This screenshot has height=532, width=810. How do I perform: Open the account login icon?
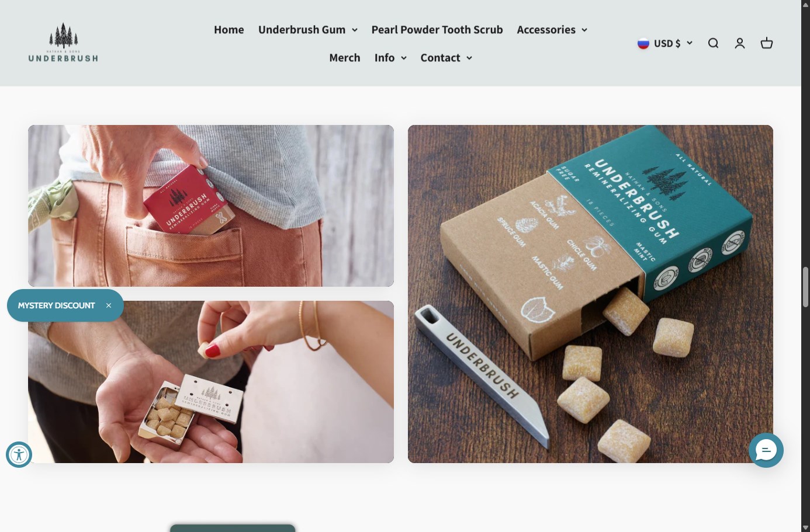point(740,43)
